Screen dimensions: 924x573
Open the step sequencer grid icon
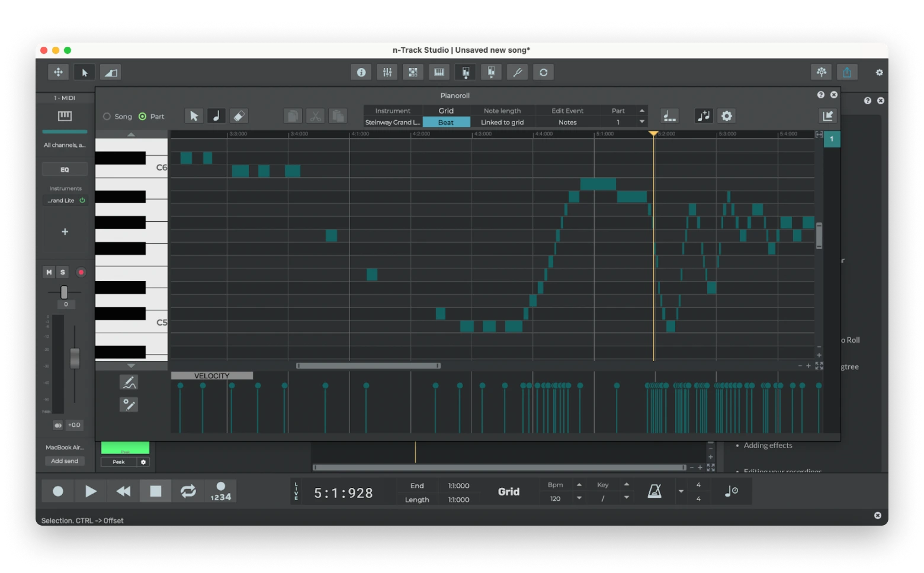point(413,72)
